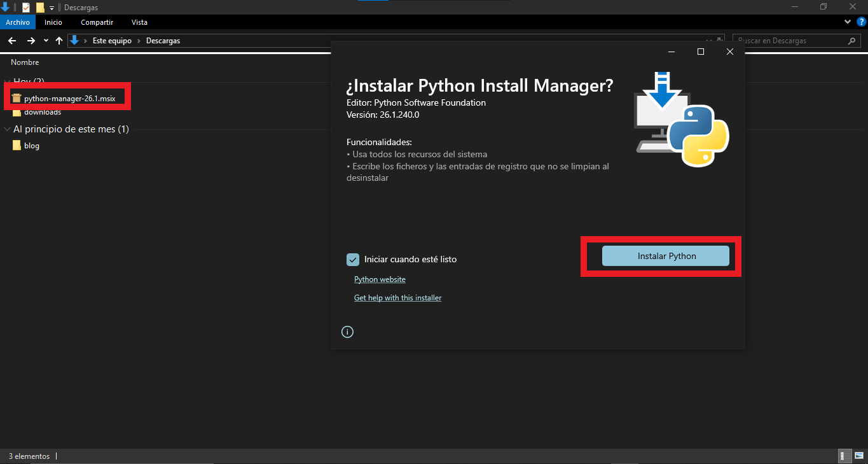Go back with the Back arrow
The height and width of the screenshot is (464, 868).
11,41
